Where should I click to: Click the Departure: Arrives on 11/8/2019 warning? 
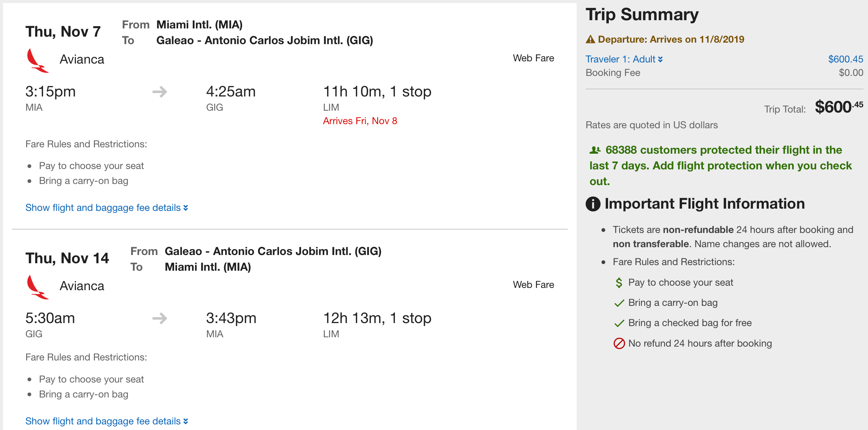[x=671, y=39]
